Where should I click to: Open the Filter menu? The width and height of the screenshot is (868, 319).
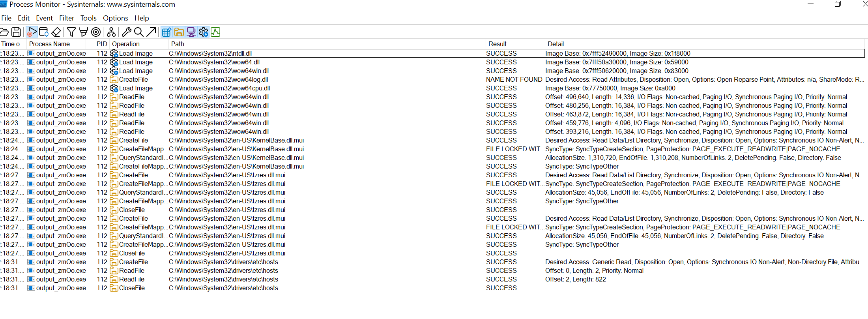67,18
